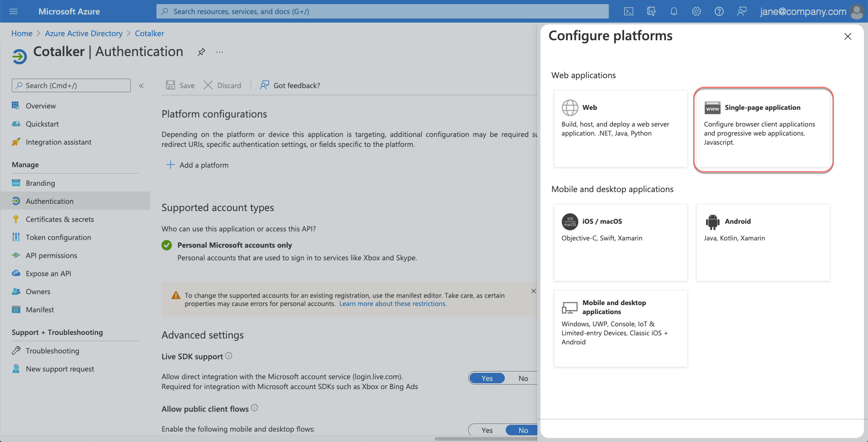Click the Cotalker breadcrumb link
This screenshot has height=442, width=868.
[149, 33]
